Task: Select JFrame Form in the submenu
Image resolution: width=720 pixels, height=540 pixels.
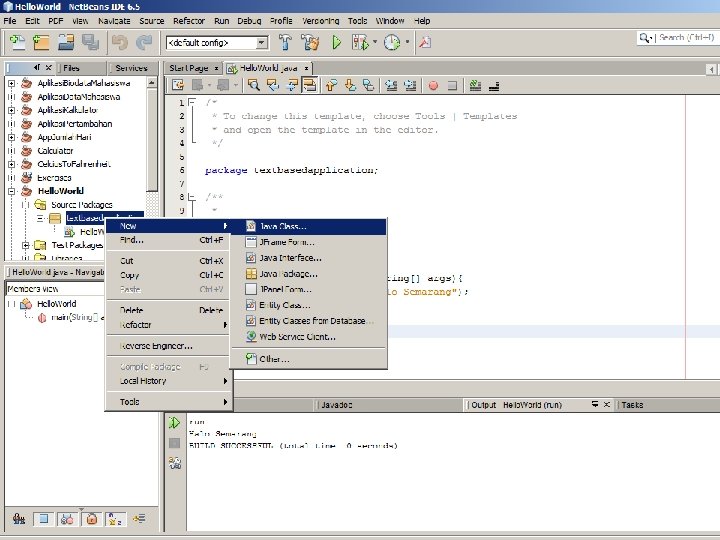Action: coord(286,242)
